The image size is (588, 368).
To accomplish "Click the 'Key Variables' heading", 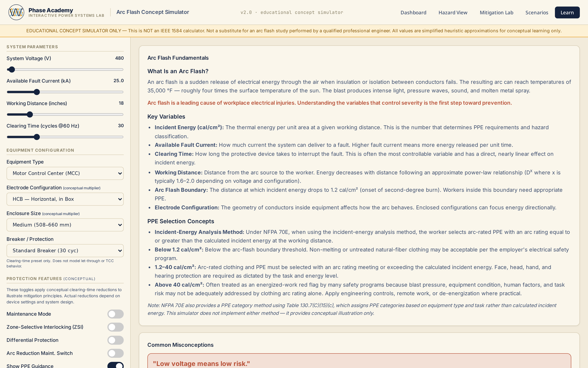I will (166, 117).
